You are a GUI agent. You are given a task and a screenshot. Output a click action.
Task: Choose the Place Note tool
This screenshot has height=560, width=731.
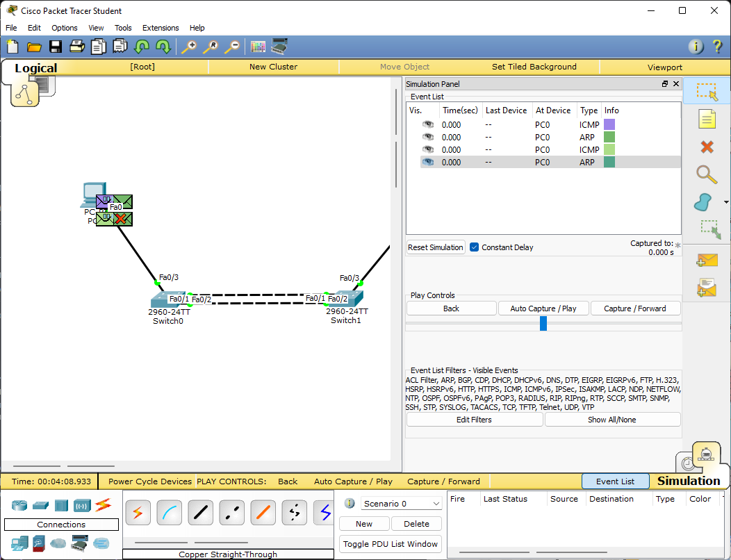click(707, 119)
